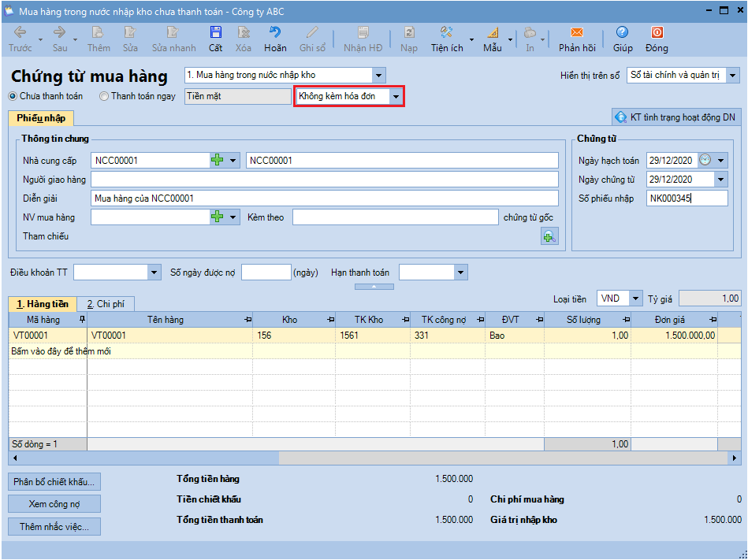Open the Mẫu template icon

tap(493, 32)
